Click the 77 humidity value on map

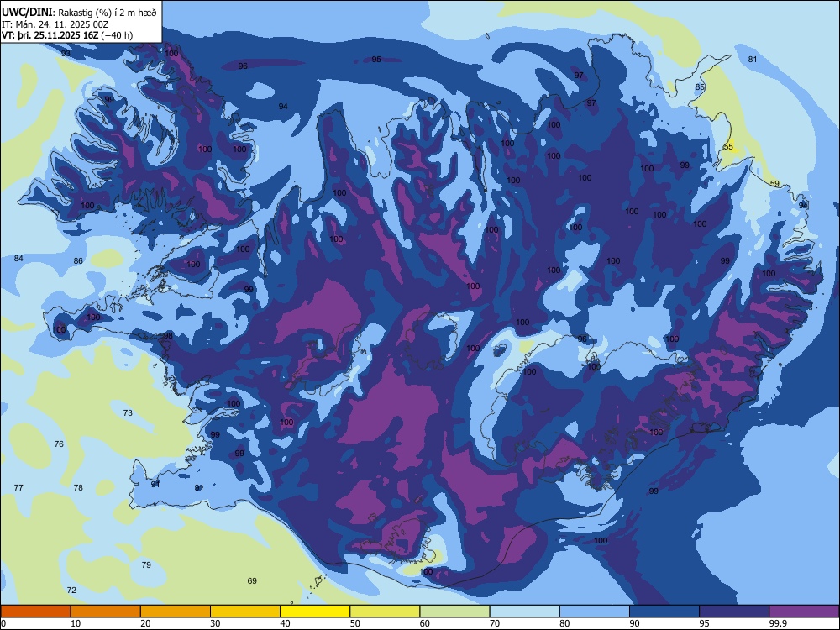coord(18,487)
